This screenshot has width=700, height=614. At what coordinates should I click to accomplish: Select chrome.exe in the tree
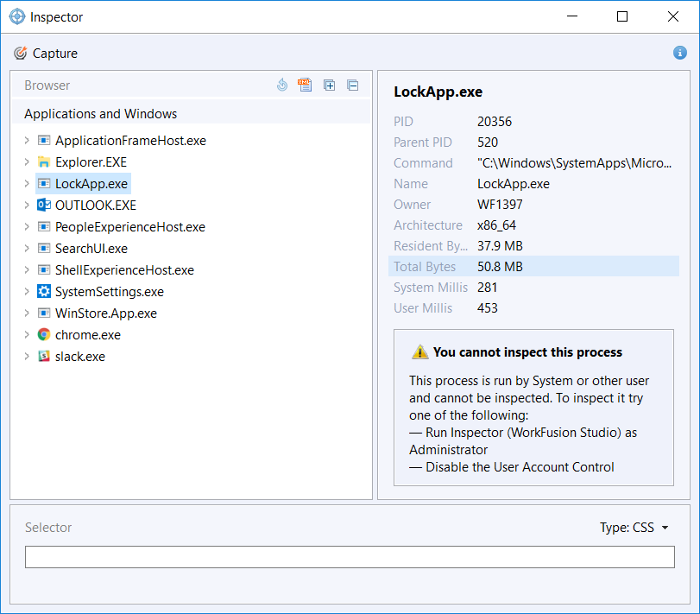point(88,334)
